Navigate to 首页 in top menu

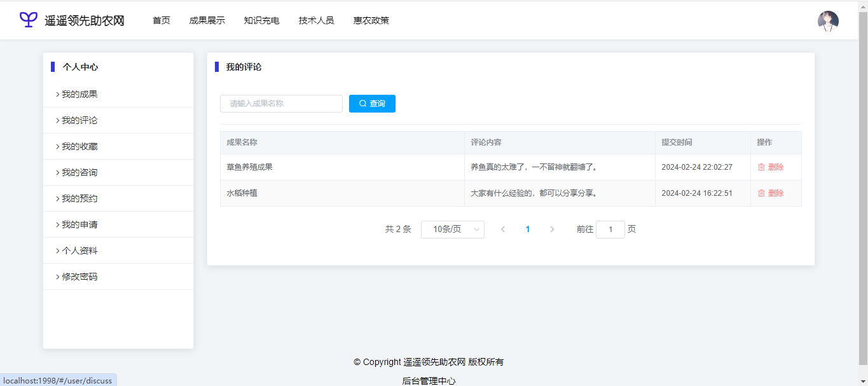162,20
